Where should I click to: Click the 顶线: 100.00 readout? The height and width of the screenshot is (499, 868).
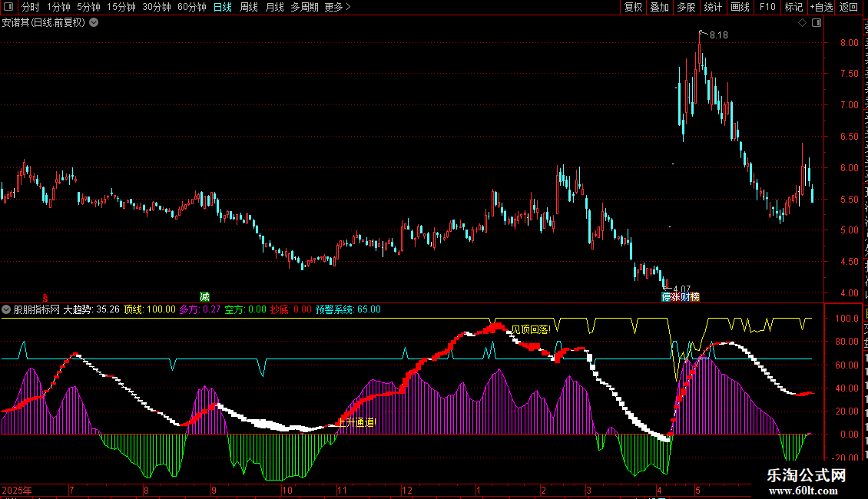[150, 310]
